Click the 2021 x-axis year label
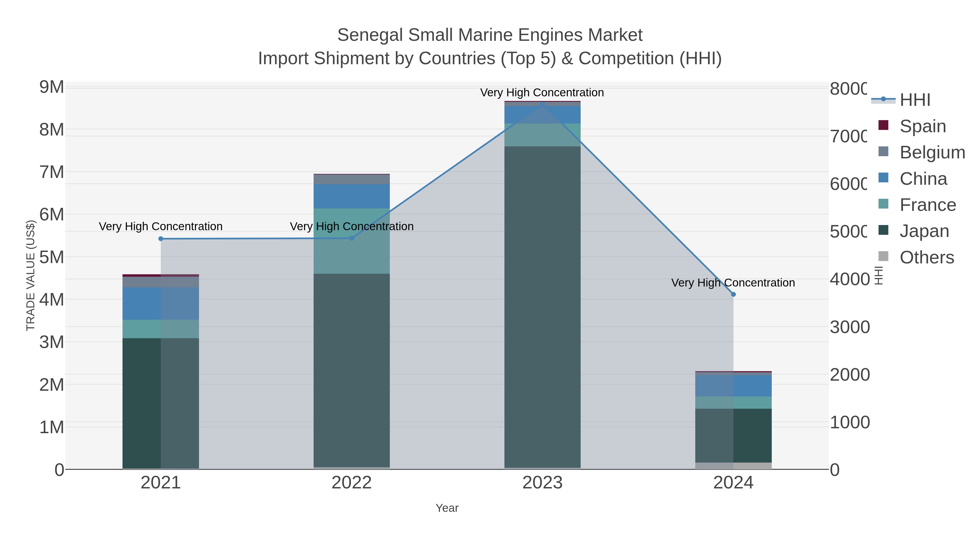Image resolution: width=980 pixels, height=551 pixels. point(161,483)
